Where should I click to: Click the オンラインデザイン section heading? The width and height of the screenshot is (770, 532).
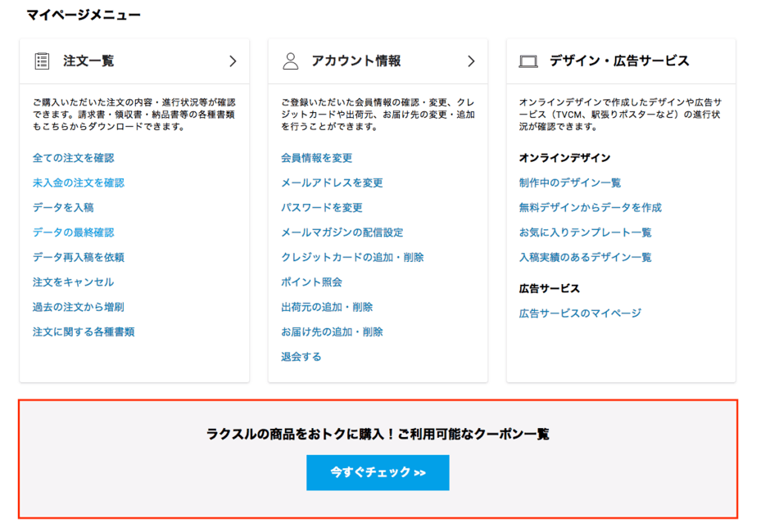(x=564, y=158)
